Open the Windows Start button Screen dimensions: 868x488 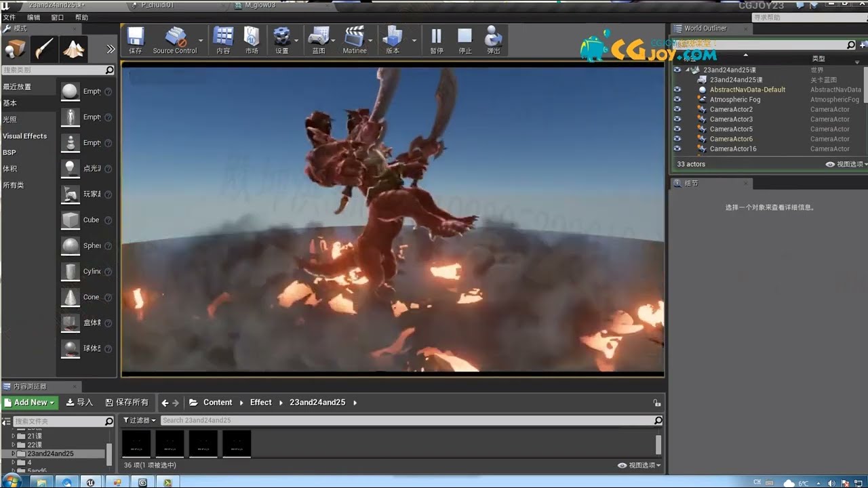(x=12, y=482)
